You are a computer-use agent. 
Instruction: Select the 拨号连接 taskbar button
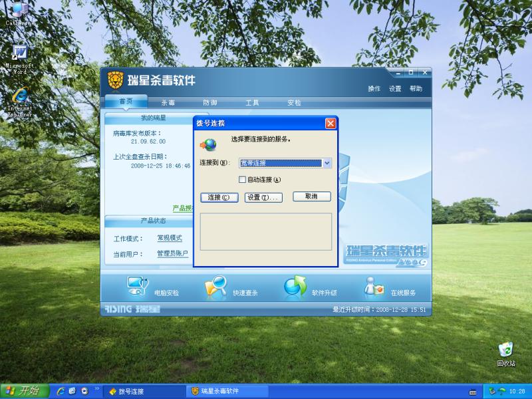point(144,392)
